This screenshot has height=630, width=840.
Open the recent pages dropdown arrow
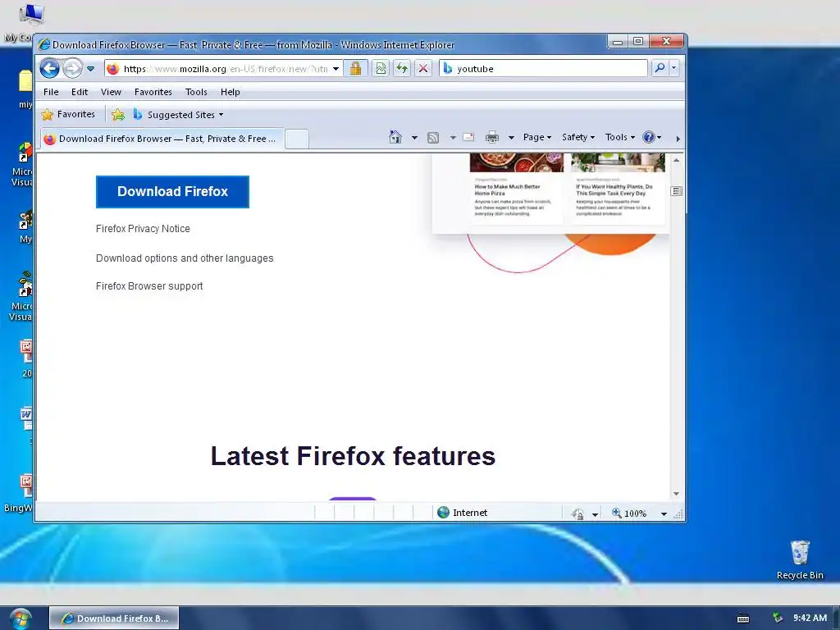click(90, 69)
